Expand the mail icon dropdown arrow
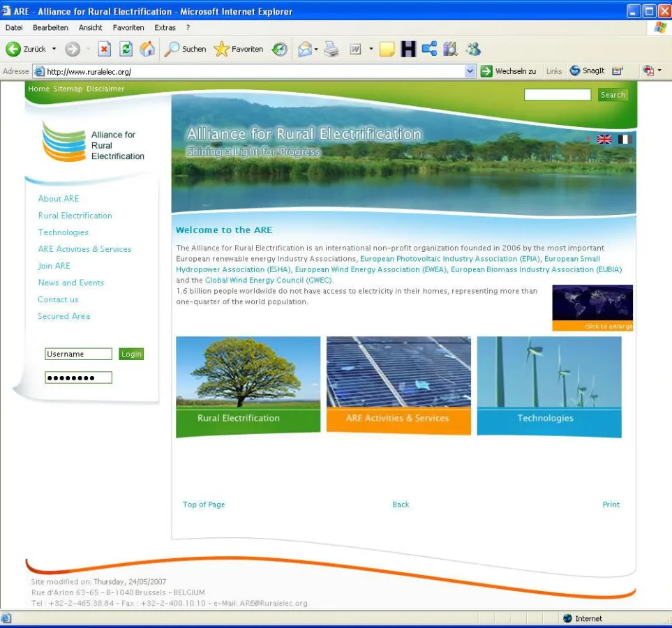This screenshot has height=628, width=672. point(316,49)
